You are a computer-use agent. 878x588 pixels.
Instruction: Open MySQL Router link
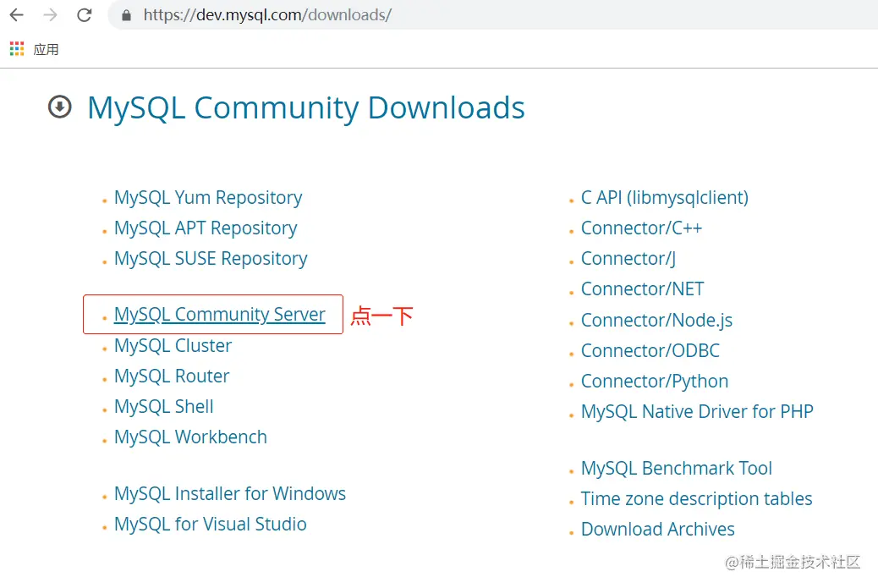tap(172, 376)
